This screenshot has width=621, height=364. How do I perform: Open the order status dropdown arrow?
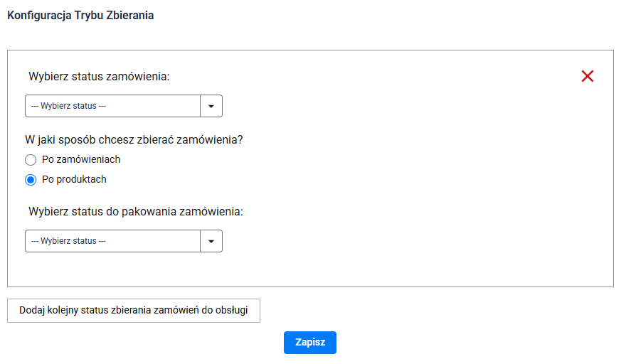pyautogui.click(x=211, y=106)
